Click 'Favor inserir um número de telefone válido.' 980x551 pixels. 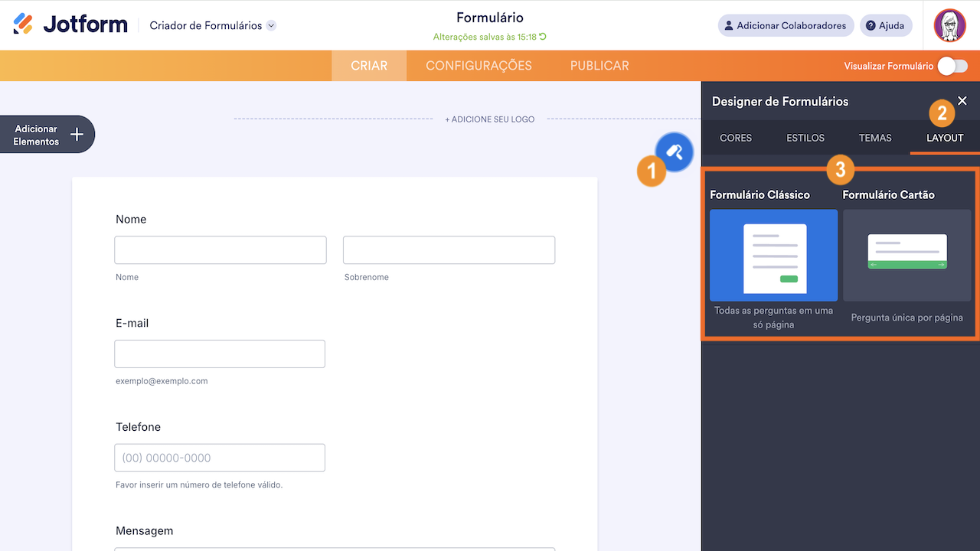pyautogui.click(x=199, y=484)
